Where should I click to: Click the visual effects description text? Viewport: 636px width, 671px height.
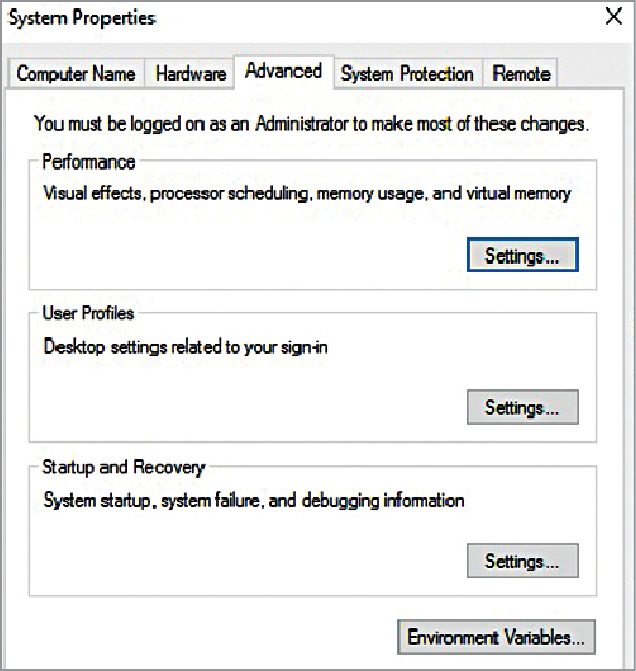coord(307,193)
